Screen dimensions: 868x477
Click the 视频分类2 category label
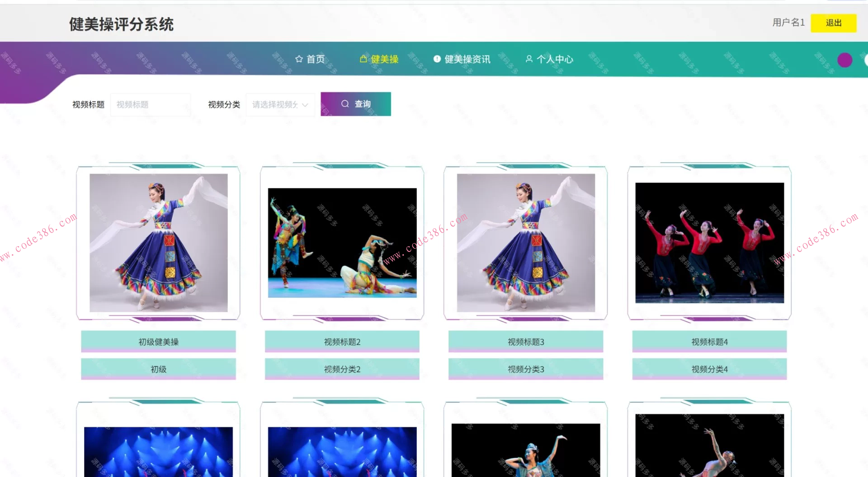pyautogui.click(x=341, y=369)
